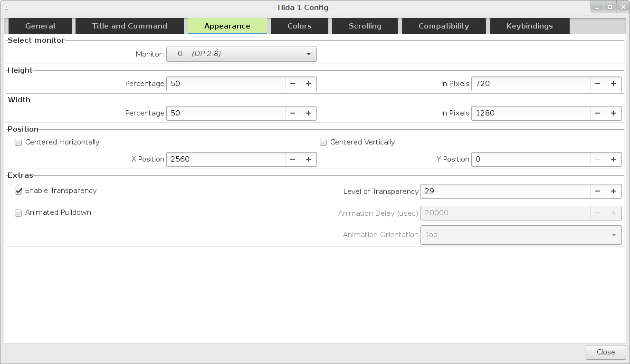Disable Enable Transparency checkbox

pos(19,191)
